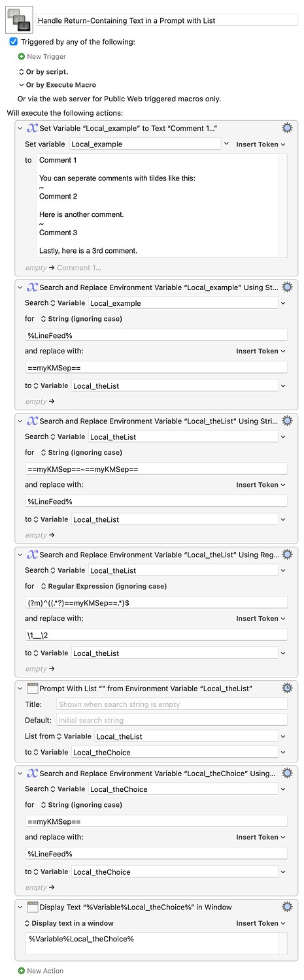Edit the (?m)^ regular expression field
The width and height of the screenshot is (304, 980).
click(156, 602)
